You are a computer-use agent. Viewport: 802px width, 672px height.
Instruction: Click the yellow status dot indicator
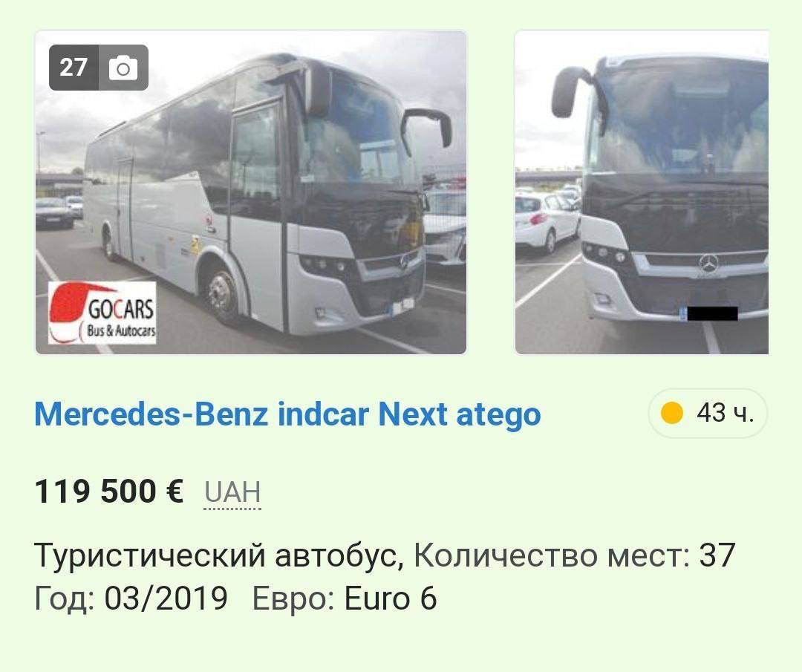pos(672,413)
